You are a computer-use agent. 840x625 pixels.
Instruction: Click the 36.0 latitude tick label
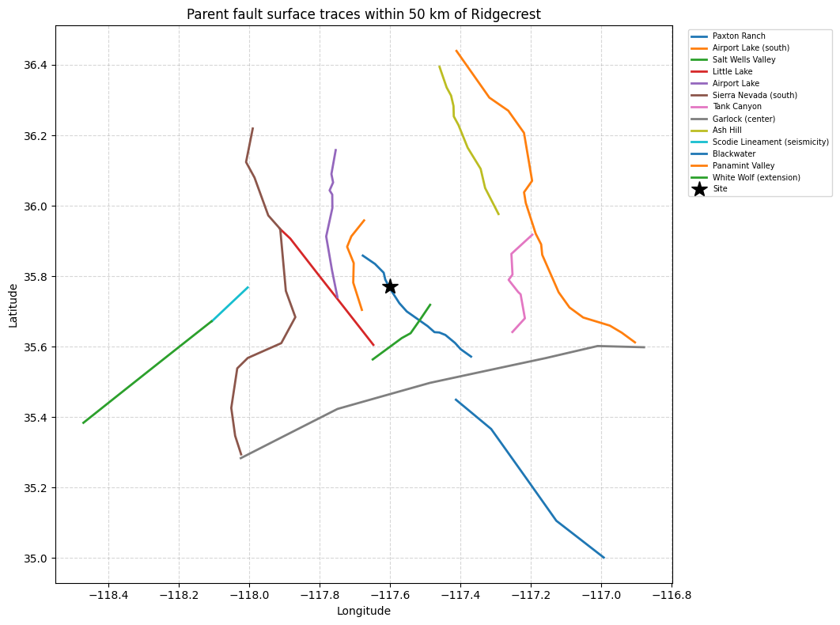coord(36,206)
